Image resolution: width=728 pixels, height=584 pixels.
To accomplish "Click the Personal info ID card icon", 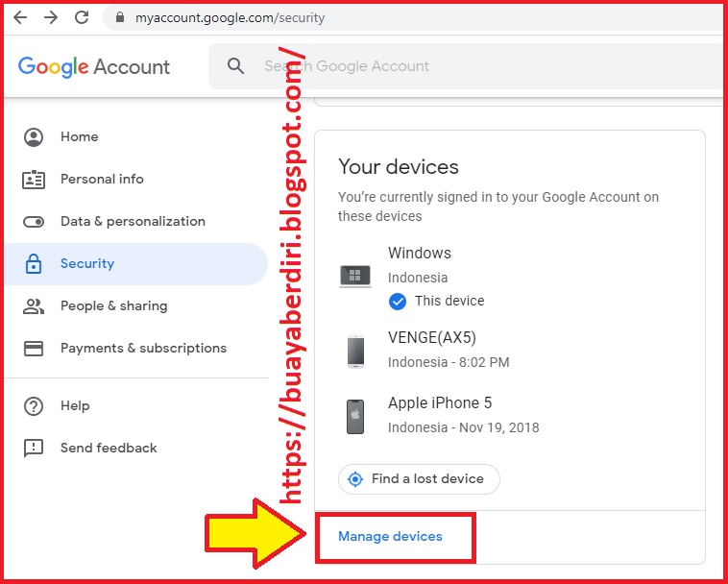I will coord(34,180).
